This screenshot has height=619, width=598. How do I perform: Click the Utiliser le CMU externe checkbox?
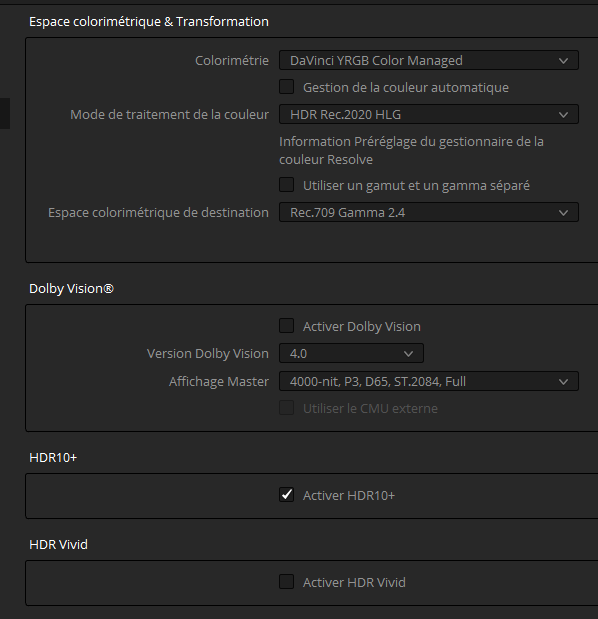tap(287, 408)
